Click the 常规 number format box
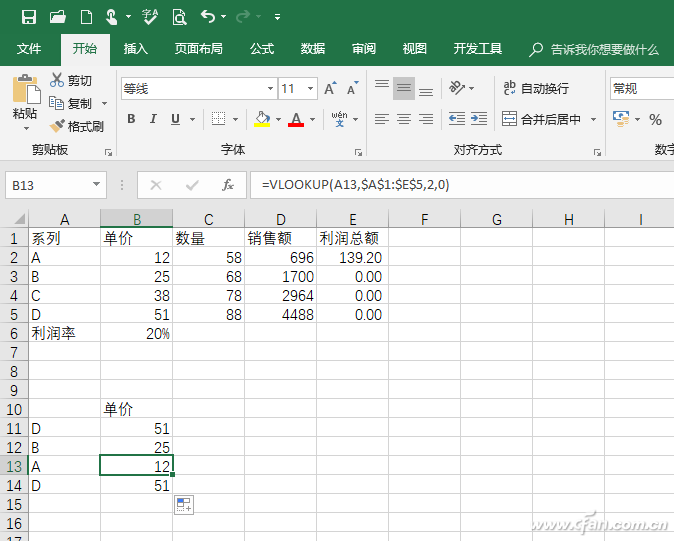This screenshot has width=674, height=541. [x=642, y=89]
